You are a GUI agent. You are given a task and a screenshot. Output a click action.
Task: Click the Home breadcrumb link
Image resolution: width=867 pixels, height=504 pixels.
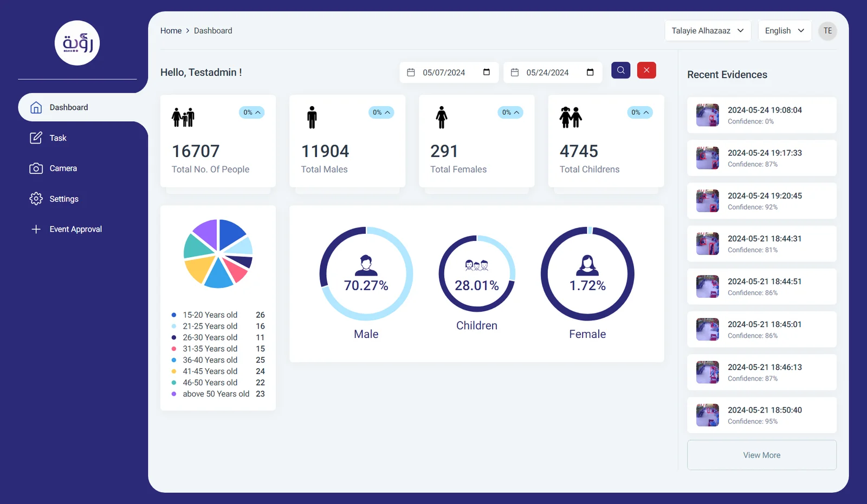(171, 31)
